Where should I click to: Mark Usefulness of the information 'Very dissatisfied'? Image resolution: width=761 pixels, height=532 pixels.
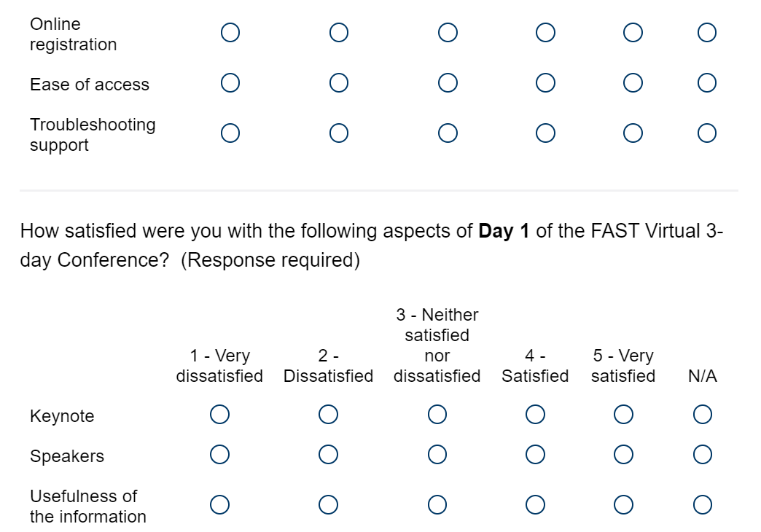[x=219, y=504]
